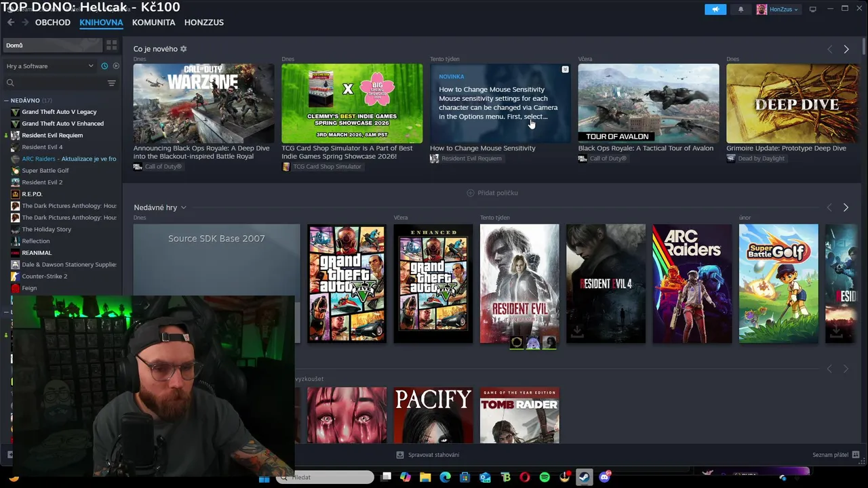
Task: Open download manager icon beside Spravovat stahování
Action: click(x=400, y=455)
